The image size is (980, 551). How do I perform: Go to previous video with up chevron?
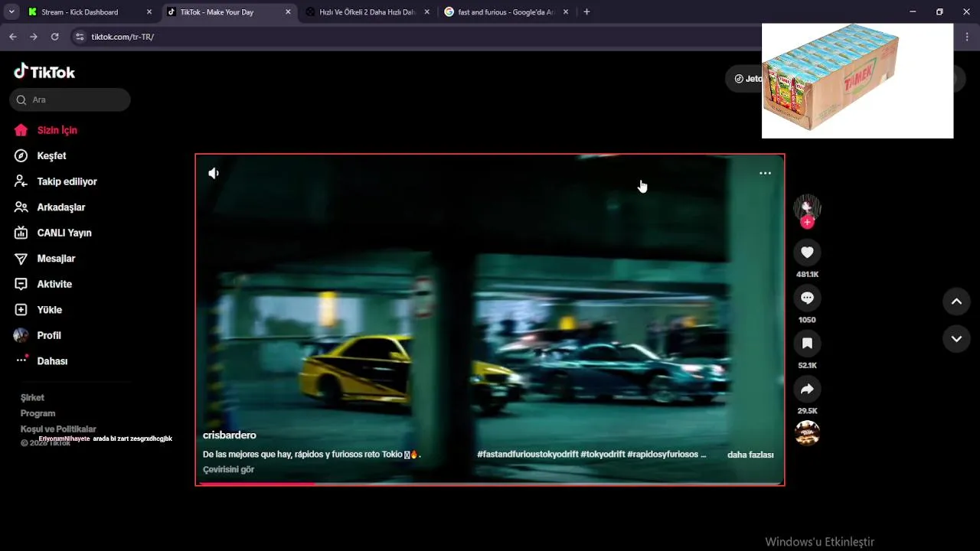point(956,302)
